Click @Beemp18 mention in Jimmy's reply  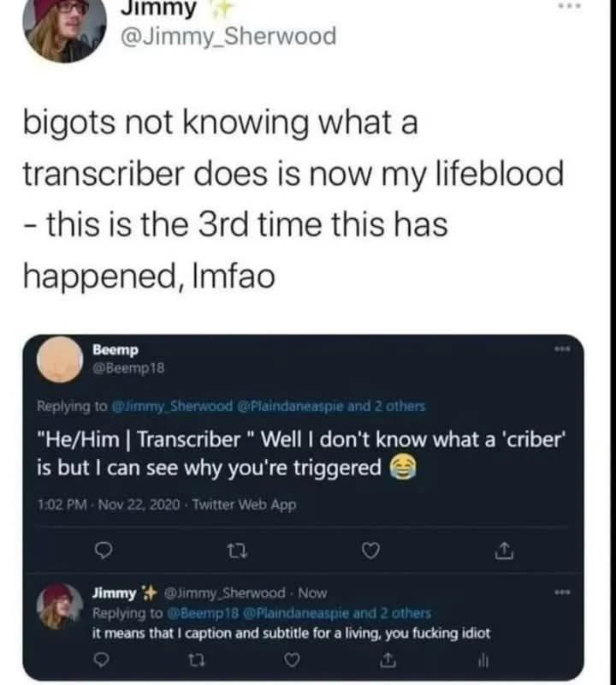(x=203, y=613)
